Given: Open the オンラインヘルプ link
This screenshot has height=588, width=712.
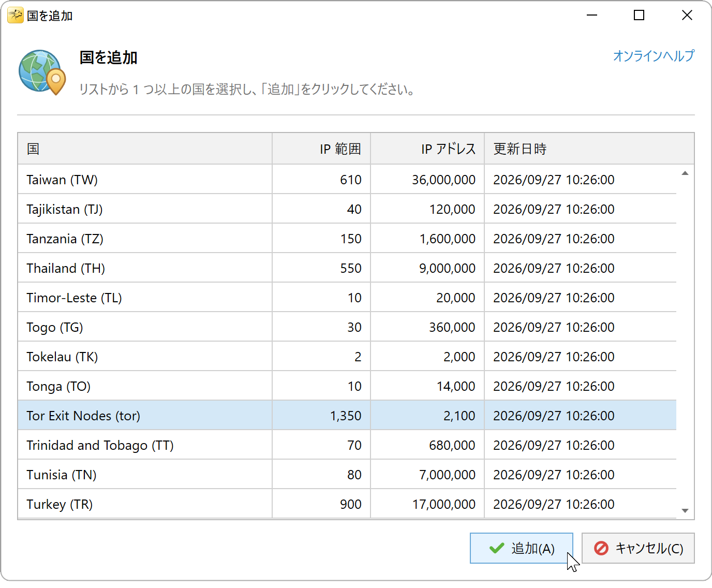Looking at the screenshot, I should [654, 56].
